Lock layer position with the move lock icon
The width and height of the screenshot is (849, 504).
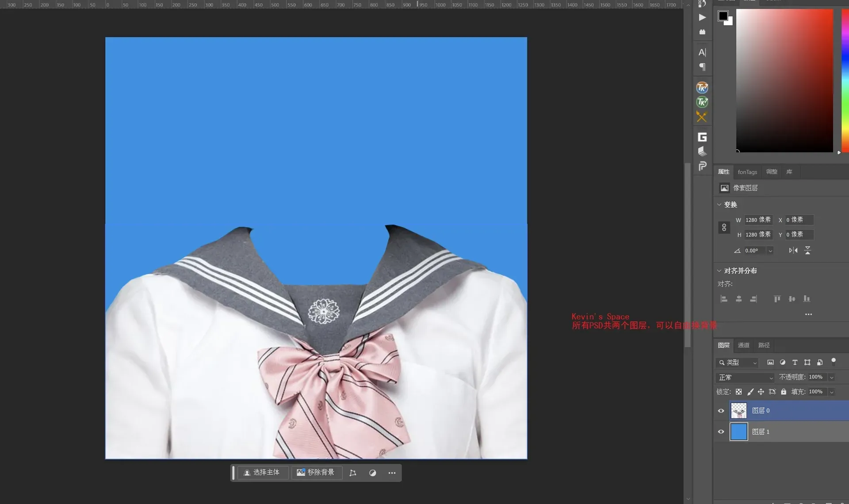[761, 392]
